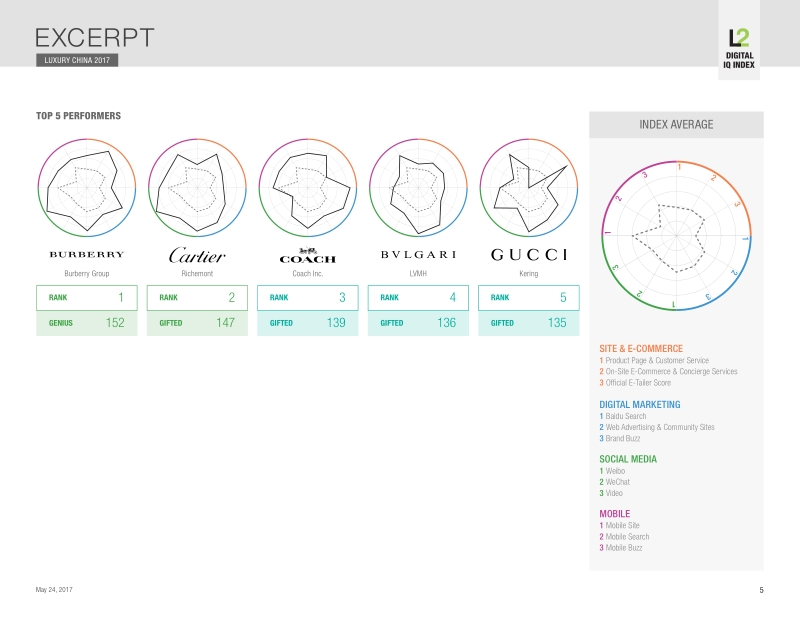The image size is (800, 619).
Task: Click Product Page & Customer Service legend item
Action: point(654,360)
